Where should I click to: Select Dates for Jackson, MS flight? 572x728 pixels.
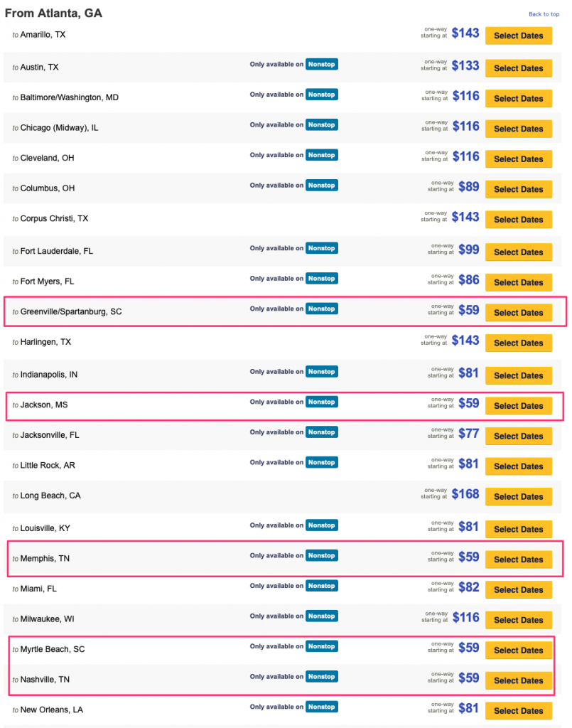(518, 406)
